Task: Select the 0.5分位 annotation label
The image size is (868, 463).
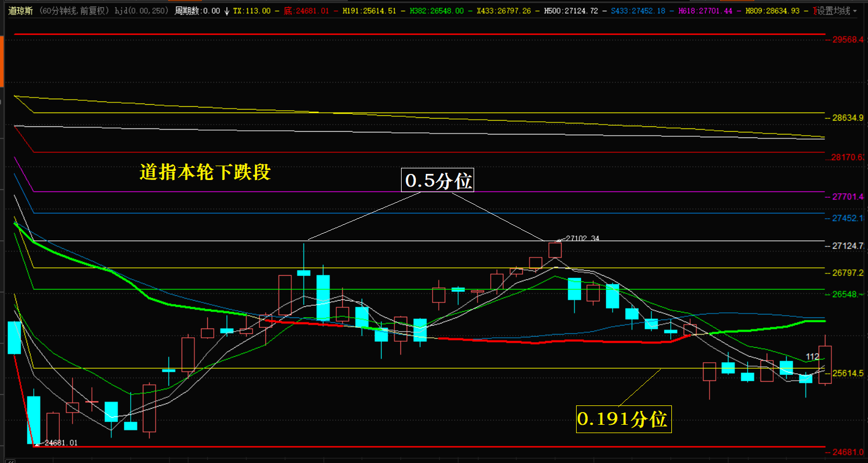Action: point(438,181)
